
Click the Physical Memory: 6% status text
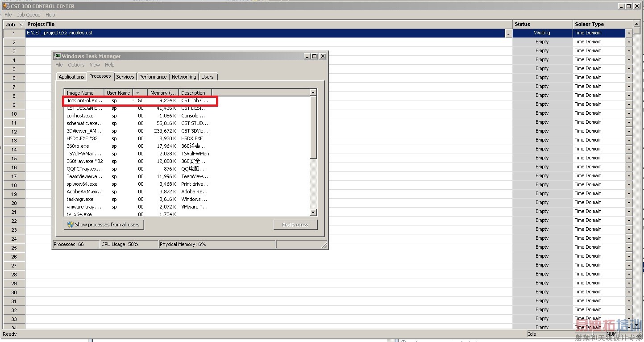[x=183, y=244]
